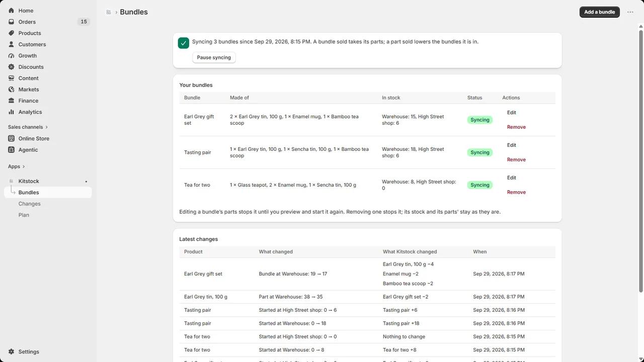Click 'Warehouse: 8, High Street shop: 0' cell
The image size is (644, 362).
point(419,185)
